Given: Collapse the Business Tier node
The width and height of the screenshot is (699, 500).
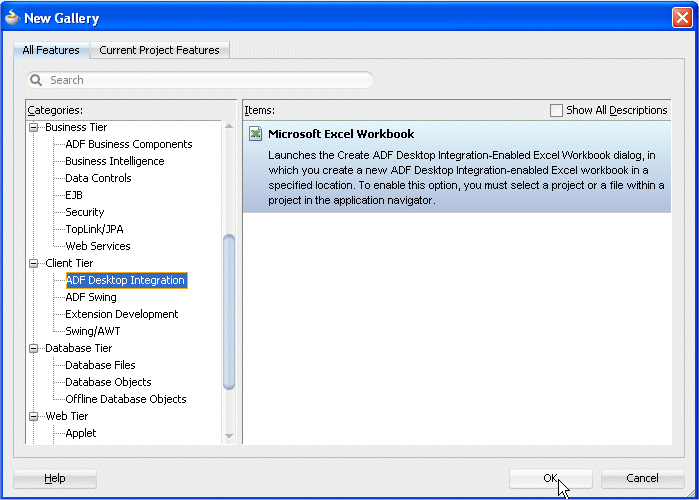Looking at the screenshot, I should (x=33, y=127).
